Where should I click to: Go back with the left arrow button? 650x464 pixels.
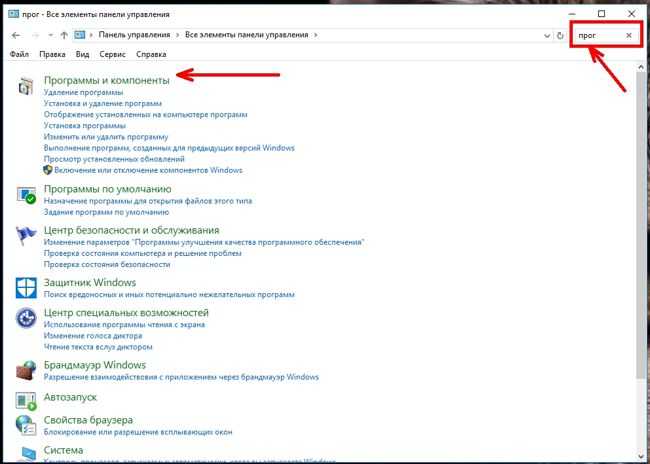pyautogui.click(x=16, y=36)
